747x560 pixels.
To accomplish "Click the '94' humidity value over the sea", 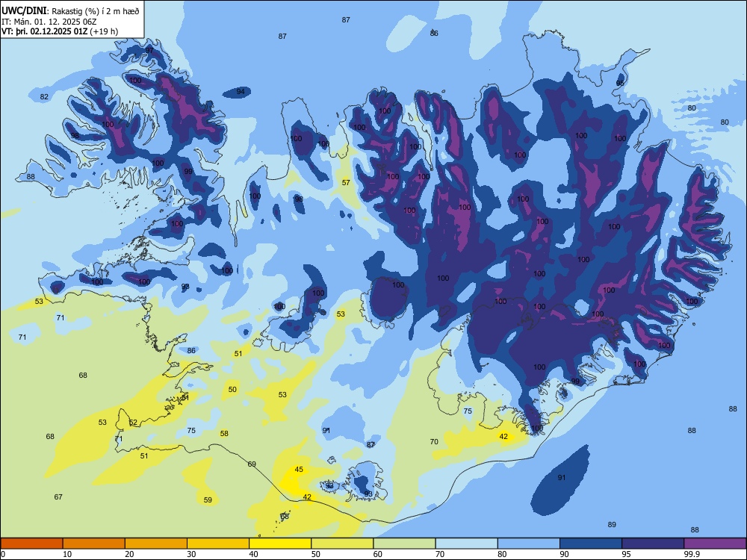I will (241, 91).
